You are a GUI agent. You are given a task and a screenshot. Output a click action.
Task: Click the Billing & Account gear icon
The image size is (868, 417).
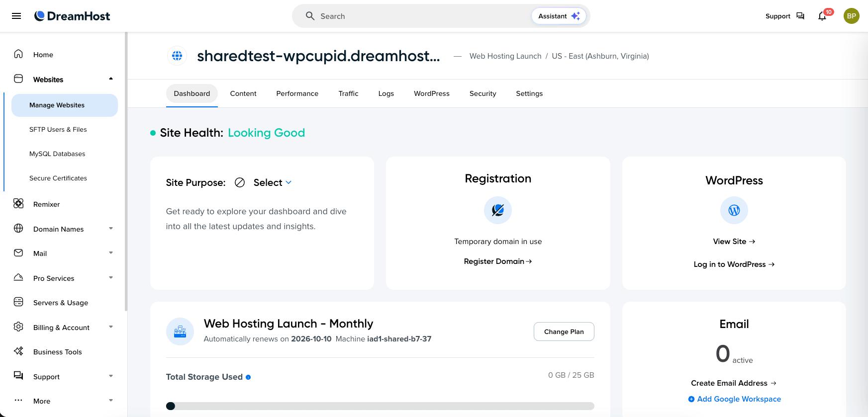pos(18,327)
